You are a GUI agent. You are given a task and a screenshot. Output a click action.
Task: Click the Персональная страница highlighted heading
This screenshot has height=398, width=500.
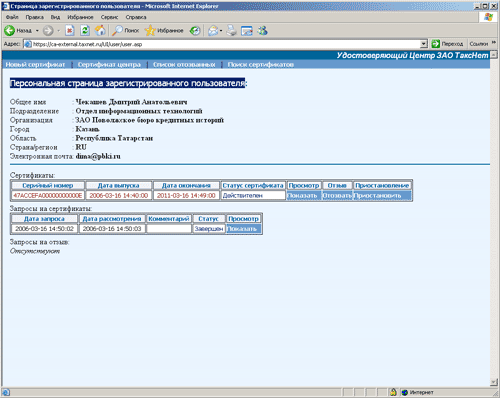pyautogui.click(x=128, y=83)
